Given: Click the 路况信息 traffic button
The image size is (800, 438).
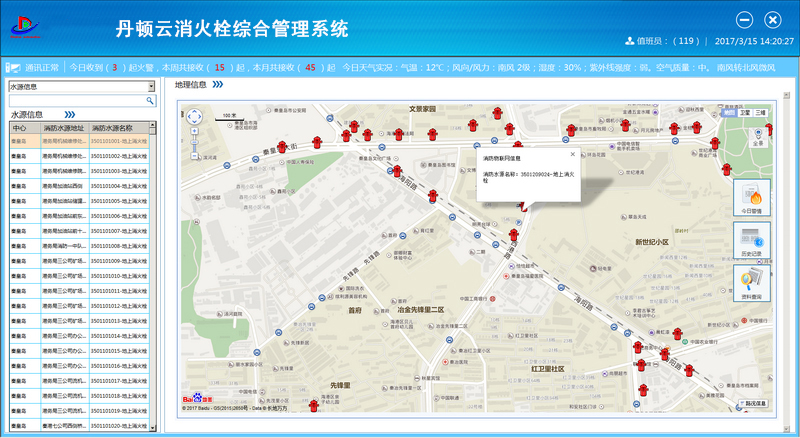Looking at the screenshot, I should pos(754,403).
